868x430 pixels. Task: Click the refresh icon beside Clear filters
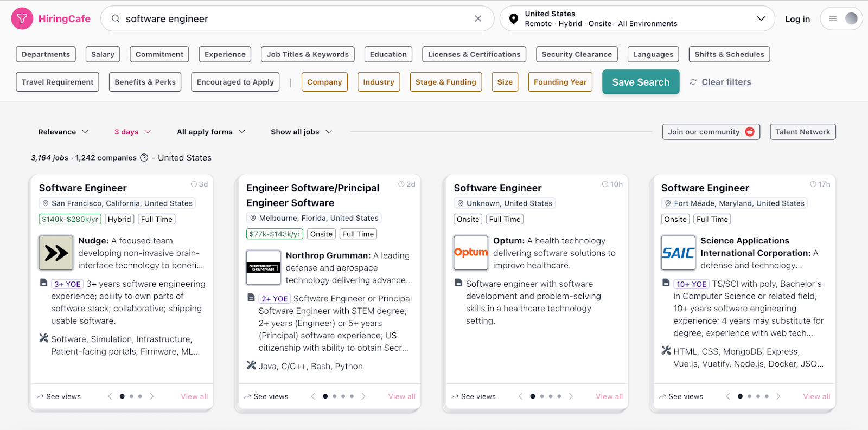click(693, 82)
